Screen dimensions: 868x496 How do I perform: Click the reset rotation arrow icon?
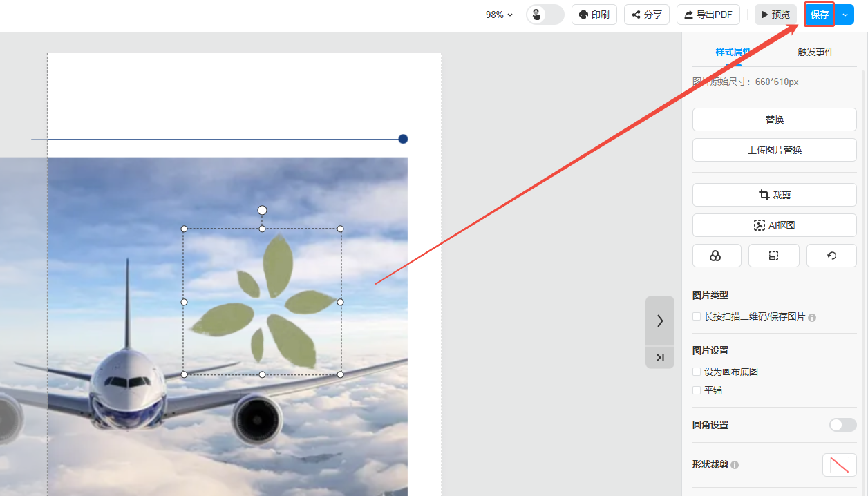click(831, 256)
